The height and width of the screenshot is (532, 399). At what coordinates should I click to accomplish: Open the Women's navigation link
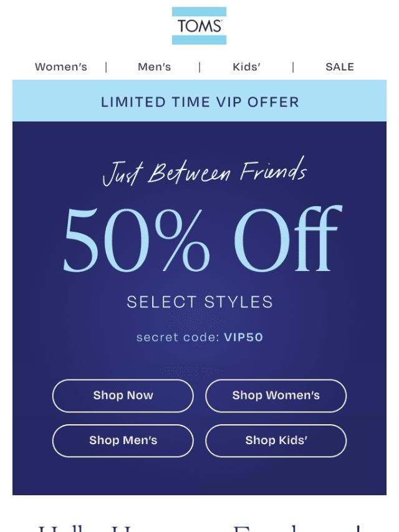pyautogui.click(x=60, y=67)
